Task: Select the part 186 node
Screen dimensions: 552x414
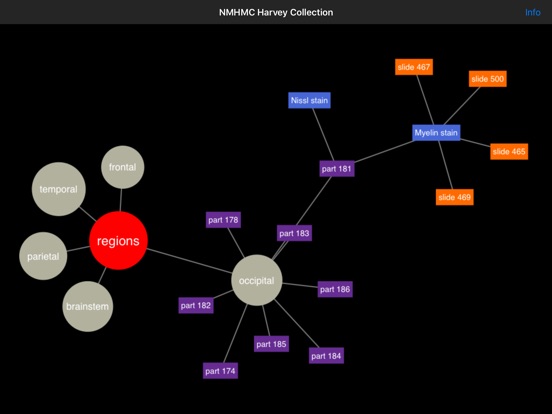Action: click(x=335, y=289)
